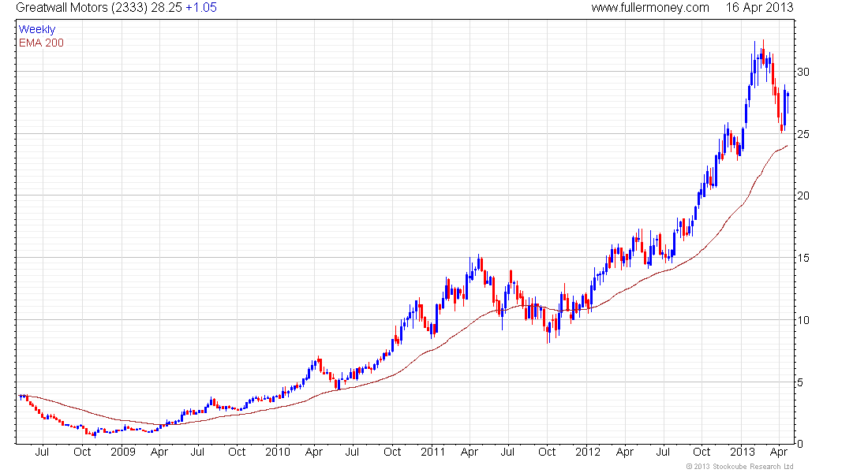This screenshot has width=868, height=473.
Task: Click the Apr label immediately after 2011
Action: tap(470, 452)
